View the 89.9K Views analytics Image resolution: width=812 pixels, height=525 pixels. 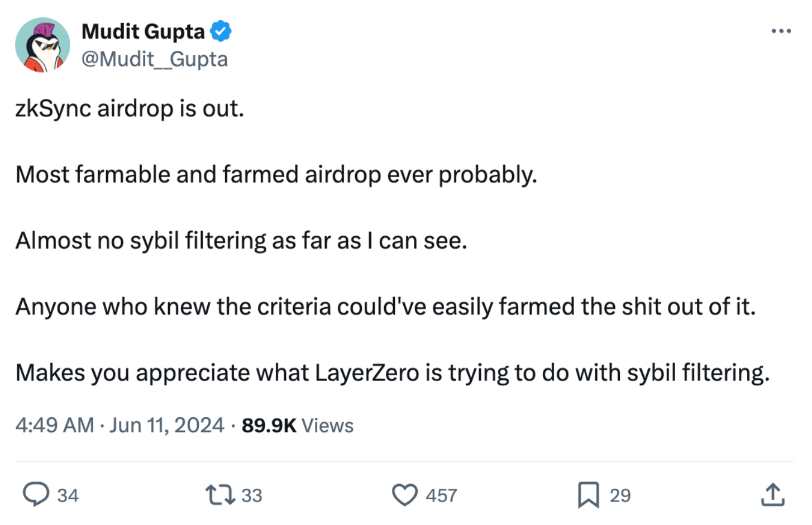(x=297, y=426)
